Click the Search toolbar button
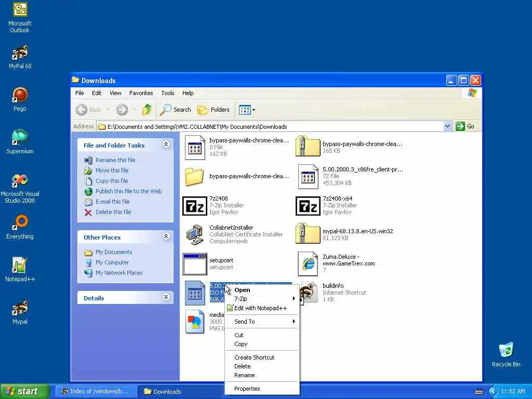532x399 pixels. coord(176,110)
